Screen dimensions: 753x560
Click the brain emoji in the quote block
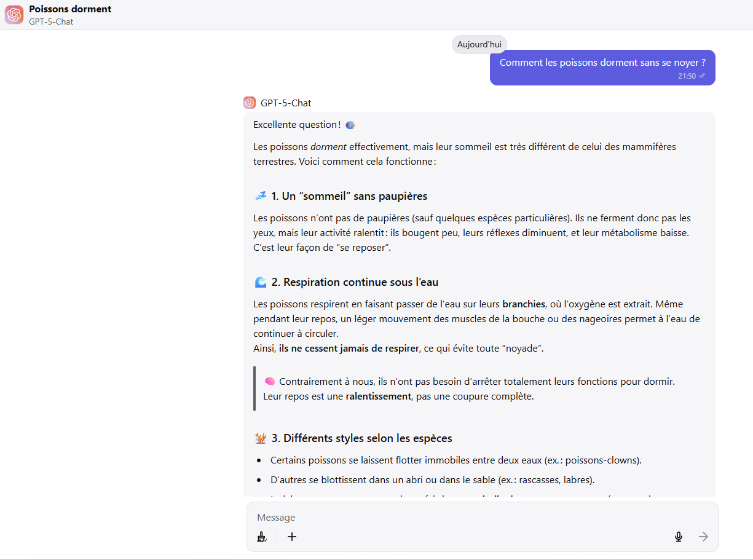click(x=269, y=382)
